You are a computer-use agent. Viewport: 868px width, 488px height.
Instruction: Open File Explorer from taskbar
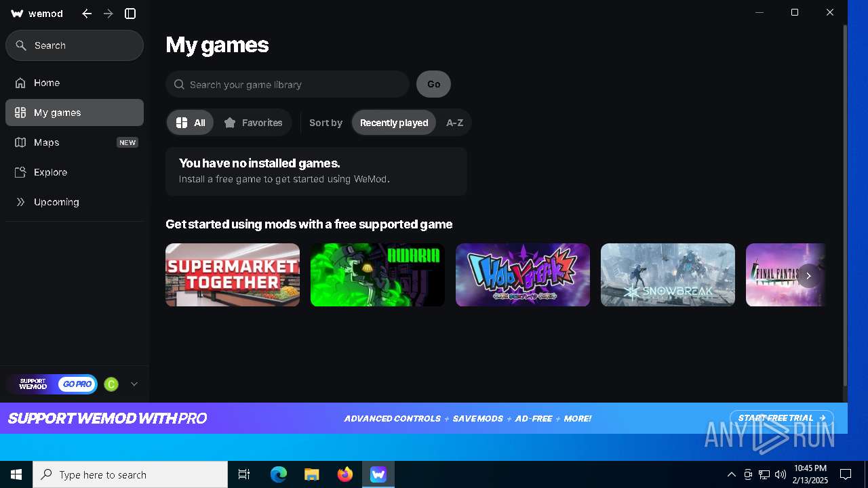pyautogui.click(x=311, y=474)
